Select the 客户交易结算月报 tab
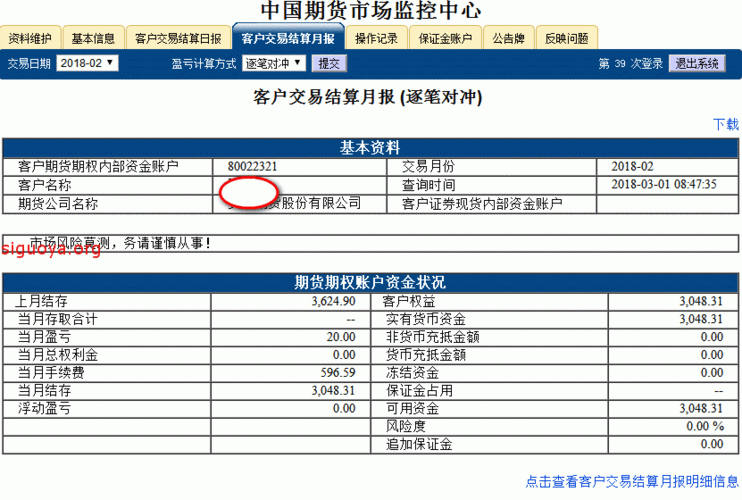This screenshot has height=500, width=742. 288,38
